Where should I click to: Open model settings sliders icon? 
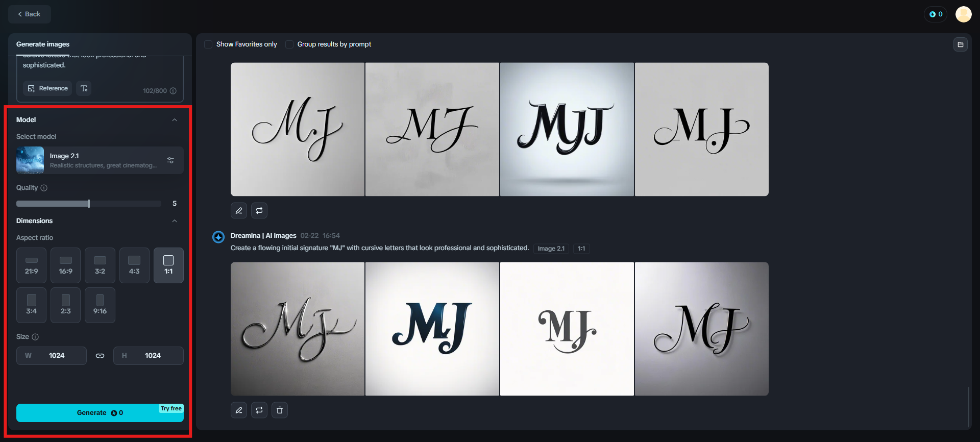170,160
